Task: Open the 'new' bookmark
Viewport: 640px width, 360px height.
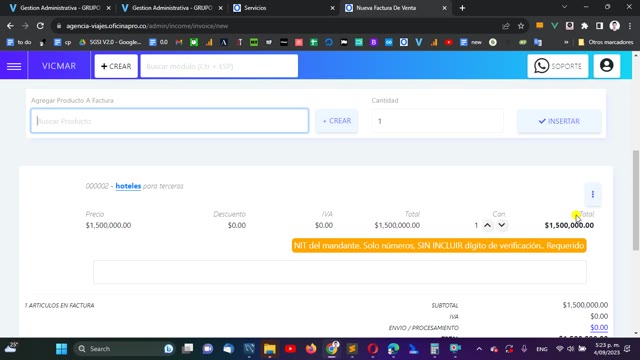Action: [x=471, y=42]
